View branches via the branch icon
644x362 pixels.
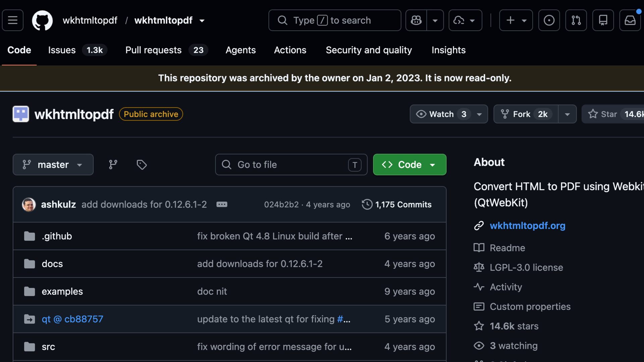pyautogui.click(x=113, y=165)
